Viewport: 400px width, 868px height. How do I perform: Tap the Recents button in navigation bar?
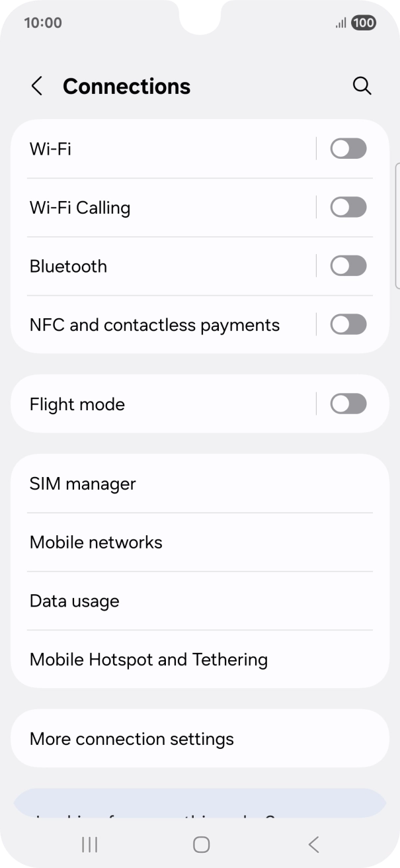click(x=89, y=845)
